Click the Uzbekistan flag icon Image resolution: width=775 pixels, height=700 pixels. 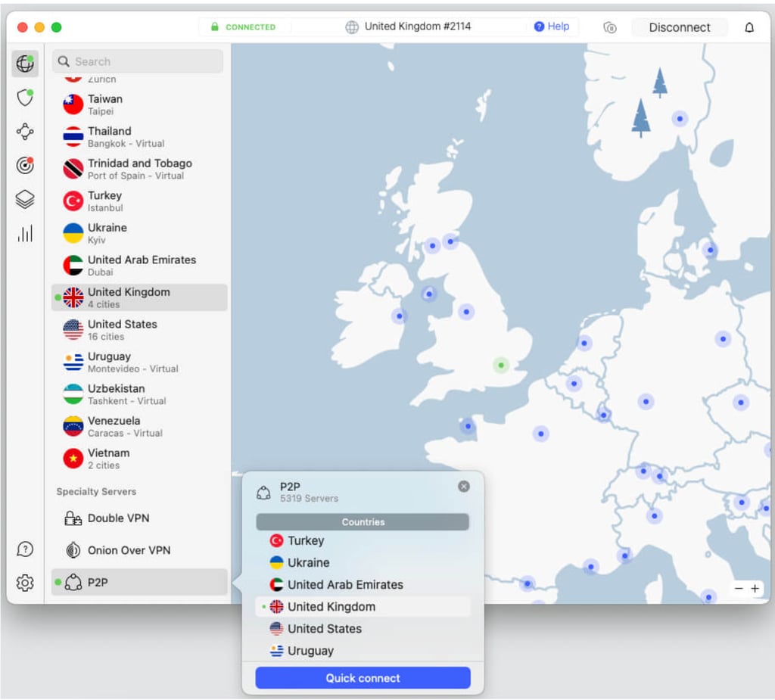[73, 394]
